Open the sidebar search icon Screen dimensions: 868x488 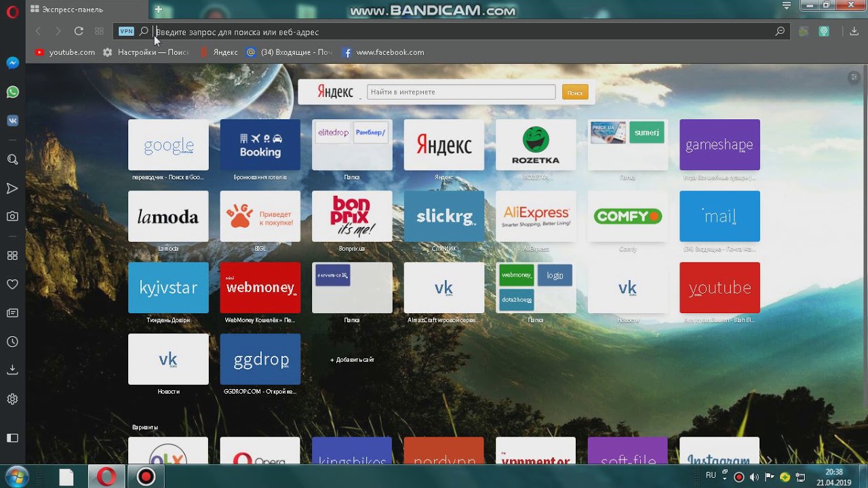click(12, 160)
